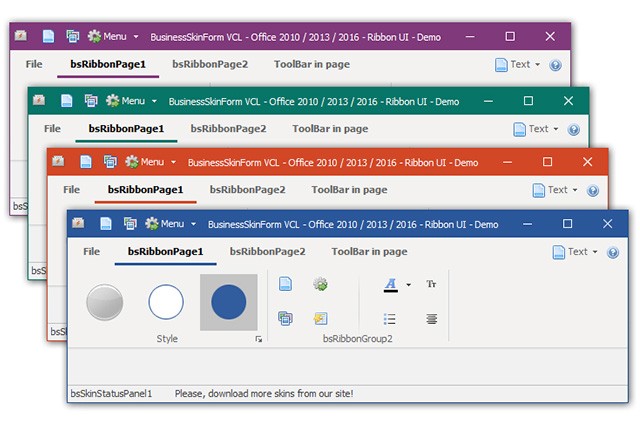The width and height of the screenshot is (640, 427).
Task: Expand the font color dropdown arrow
Action: click(x=409, y=285)
